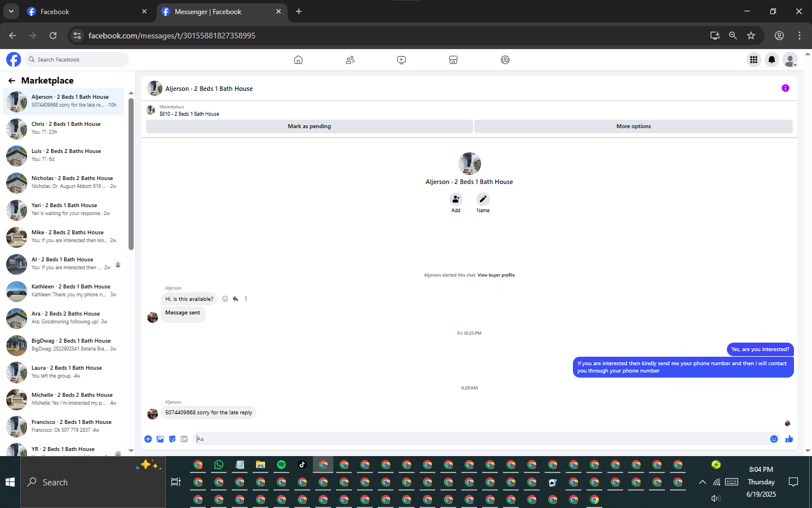Open the emoji picker in composer
This screenshot has width=812, height=508.
click(x=774, y=439)
